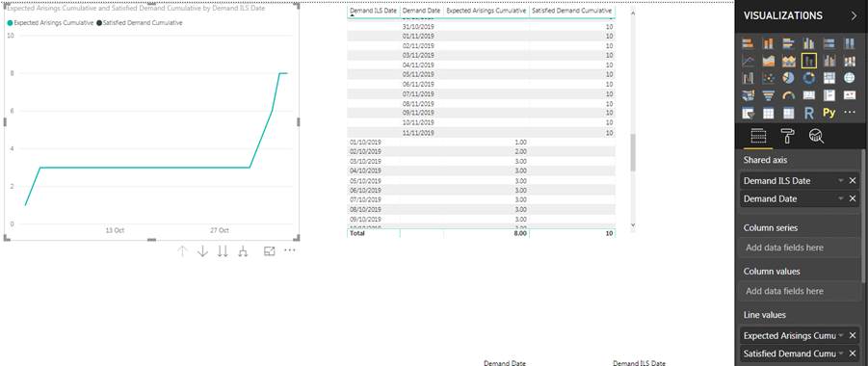The height and width of the screenshot is (366, 868).
Task: Select the area chart visualization
Action: pyautogui.click(x=769, y=61)
